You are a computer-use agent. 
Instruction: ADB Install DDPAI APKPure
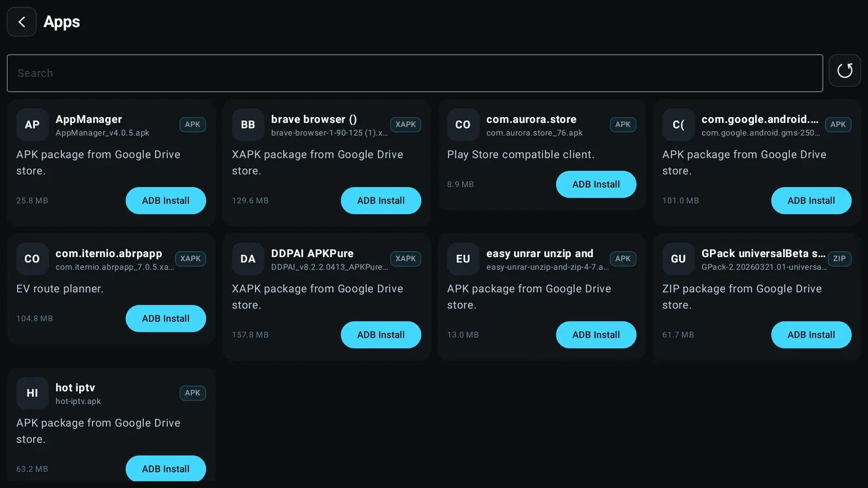[381, 335]
